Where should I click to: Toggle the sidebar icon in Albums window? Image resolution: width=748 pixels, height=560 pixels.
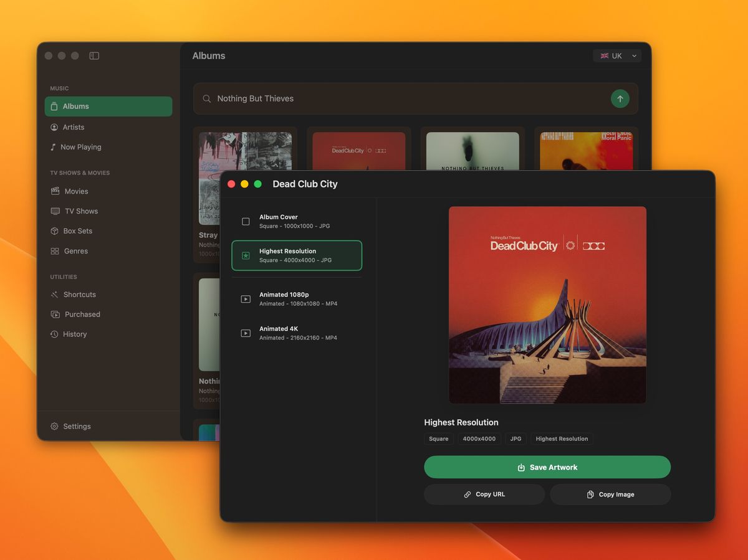94,55
